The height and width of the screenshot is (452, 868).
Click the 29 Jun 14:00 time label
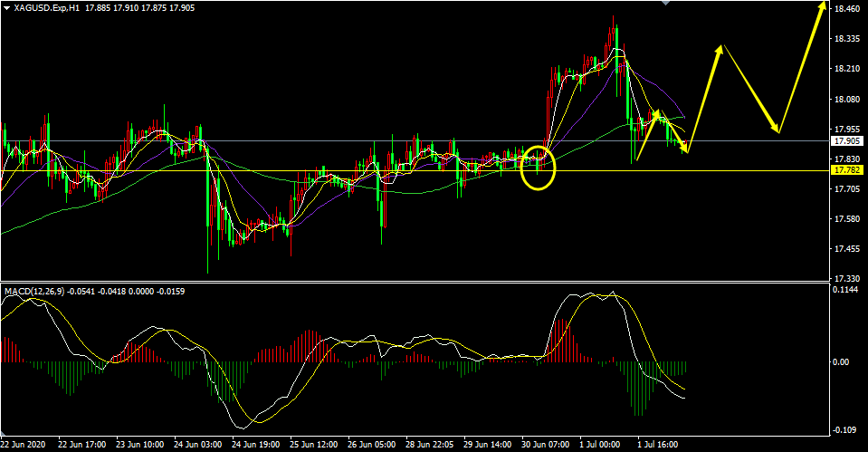coord(487,444)
